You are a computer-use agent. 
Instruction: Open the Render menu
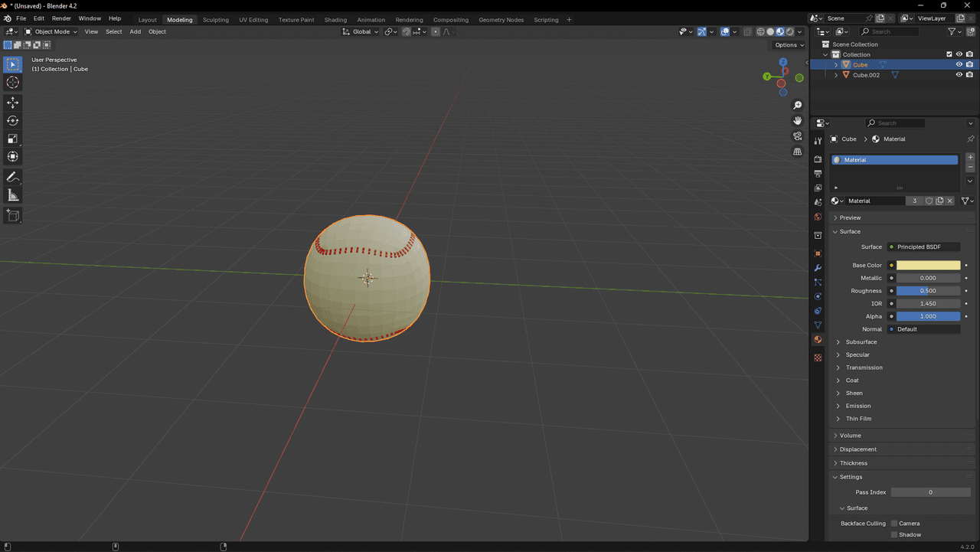61,18
